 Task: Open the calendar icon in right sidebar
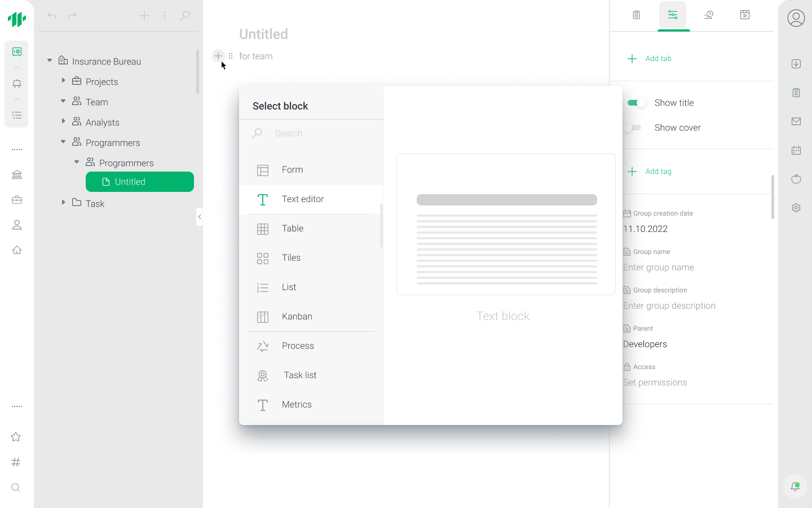coord(796,150)
